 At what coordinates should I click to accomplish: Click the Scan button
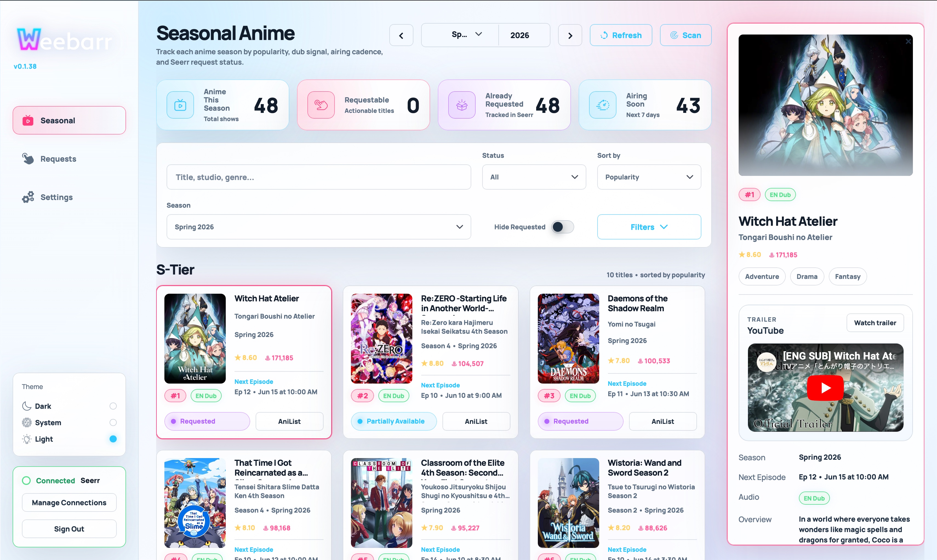point(686,35)
